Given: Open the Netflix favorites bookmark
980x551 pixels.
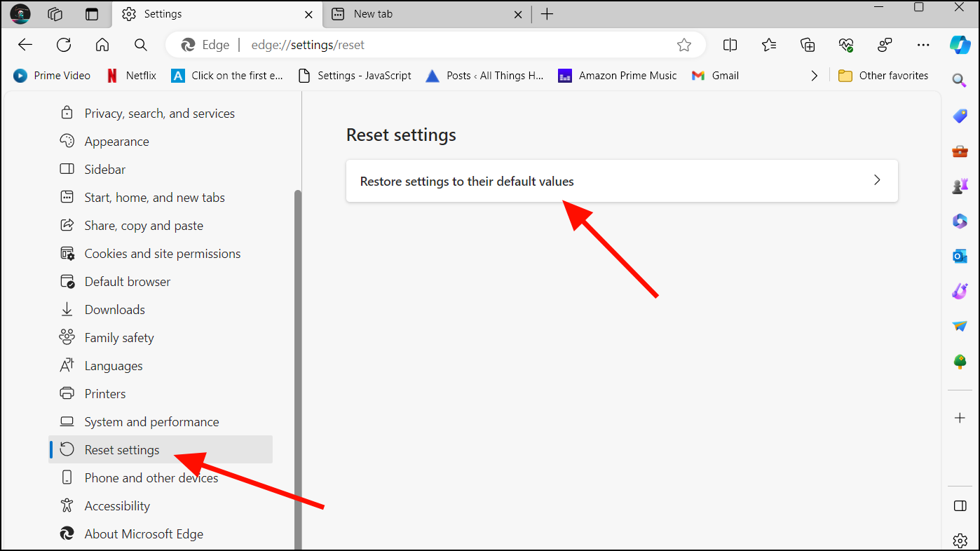Looking at the screenshot, I should pyautogui.click(x=131, y=75).
